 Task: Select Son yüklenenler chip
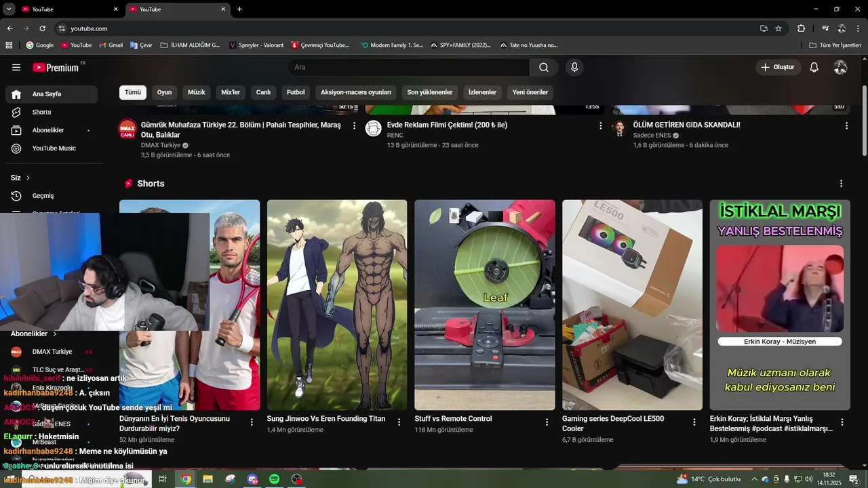pyautogui.click(x=430, y=92)
